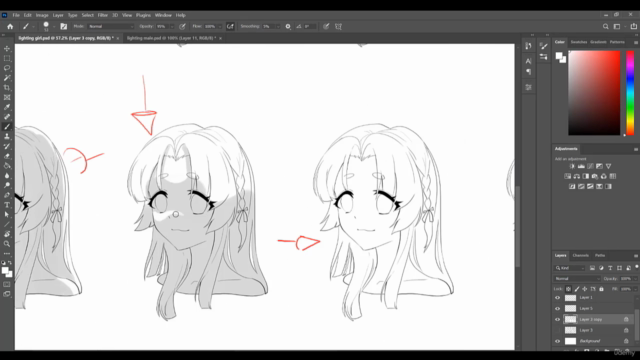Open the layer filter Kind dropdown
Viewport: 640px width, 360px height.
click(x=570, y=268)
